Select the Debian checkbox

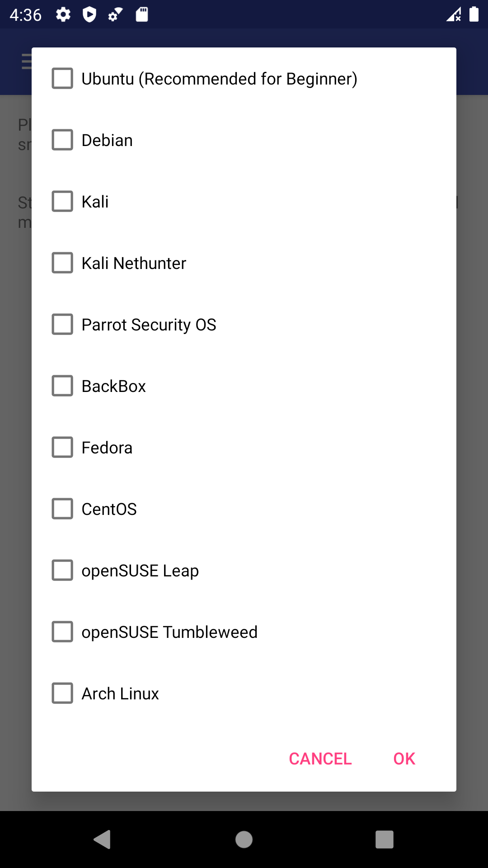click(63, 139)
